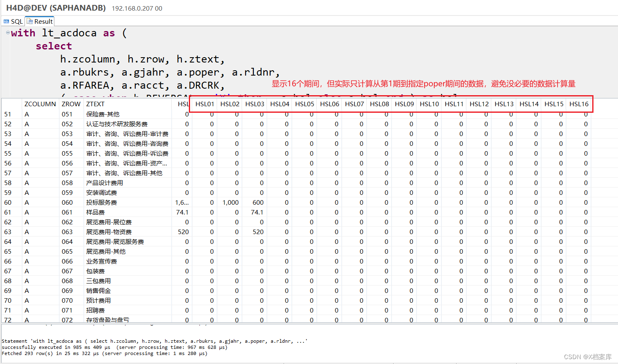This screenshot has width=618, height=364.
Task: Select the HSL12 column header
Action: (x=479, y=104)
